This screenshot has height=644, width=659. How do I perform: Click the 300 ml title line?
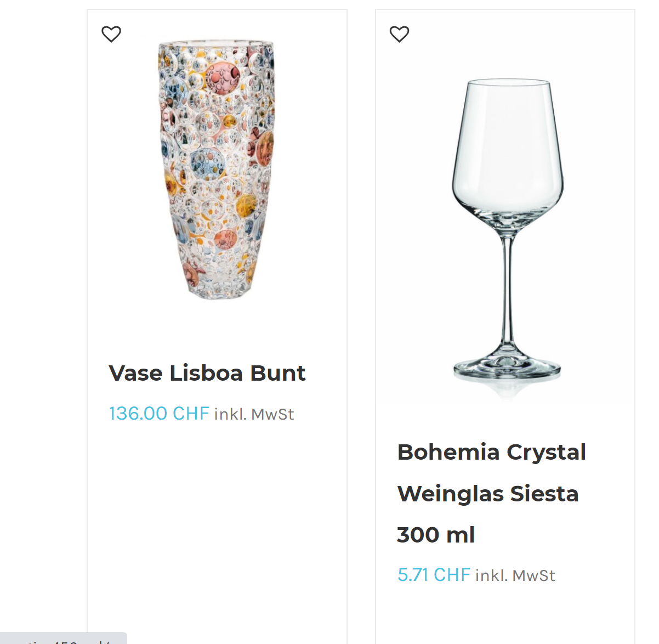click(x=436, y=535)
